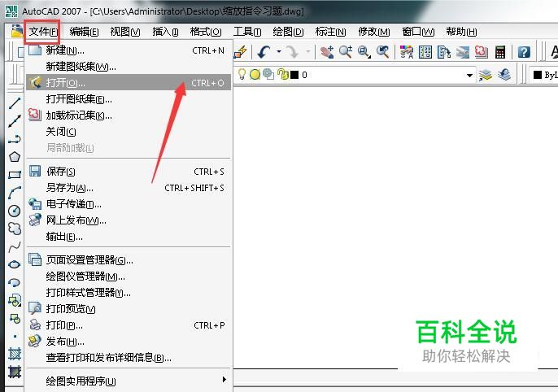The width and height of the screenshot is (558, 392).
Task: Open the Sheet Set Manager icon
Action: pos(463,52)
